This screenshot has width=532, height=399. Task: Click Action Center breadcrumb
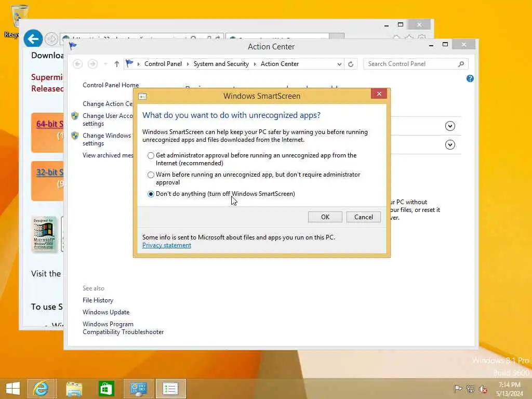coord(280,64)
